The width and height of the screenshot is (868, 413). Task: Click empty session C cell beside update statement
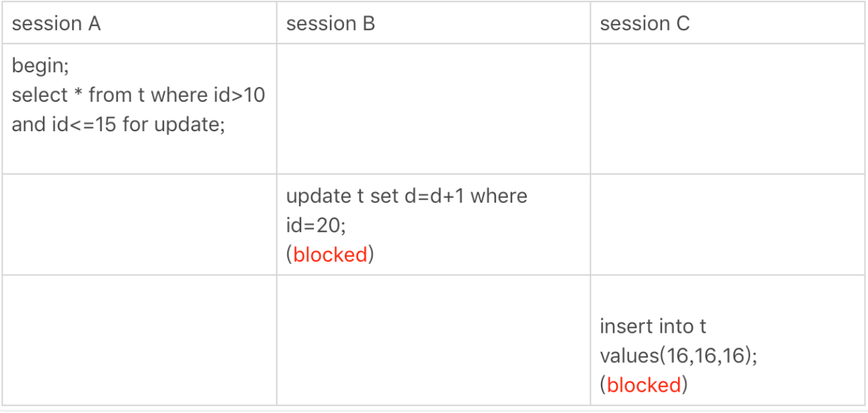[727, 224]
